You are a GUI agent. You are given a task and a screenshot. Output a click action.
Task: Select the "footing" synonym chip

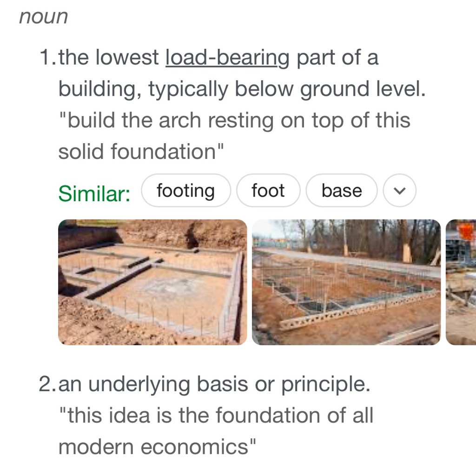coord(185,191)
